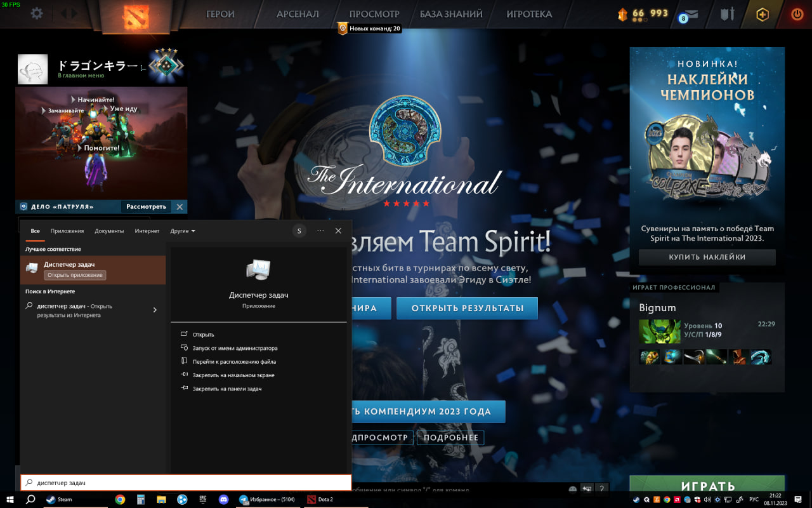
Task: Click the player profile avatar
Action: click(x=32, y=69)
